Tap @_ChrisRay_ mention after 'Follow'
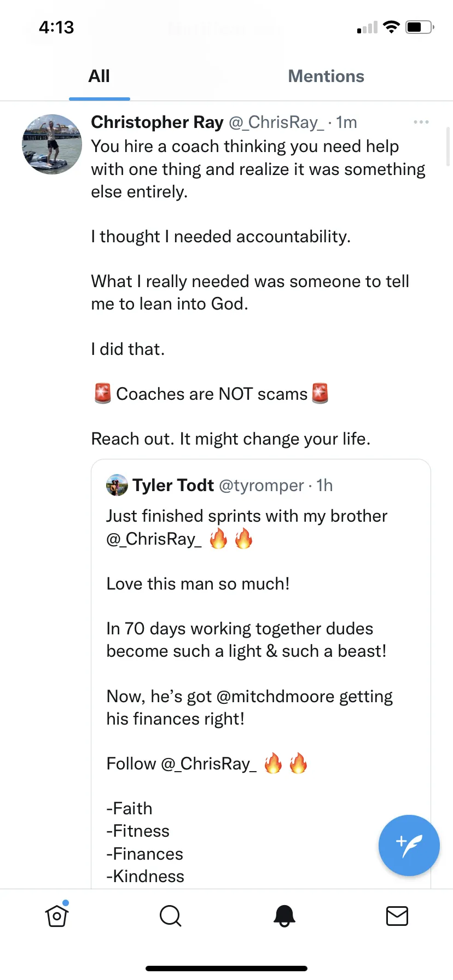Screen dimensions: 453x980 208,763
